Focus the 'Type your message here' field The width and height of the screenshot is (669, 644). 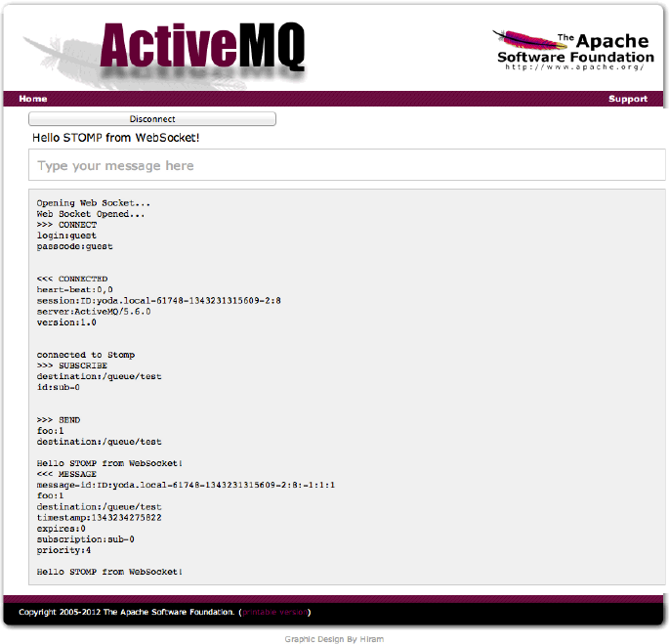347,165
